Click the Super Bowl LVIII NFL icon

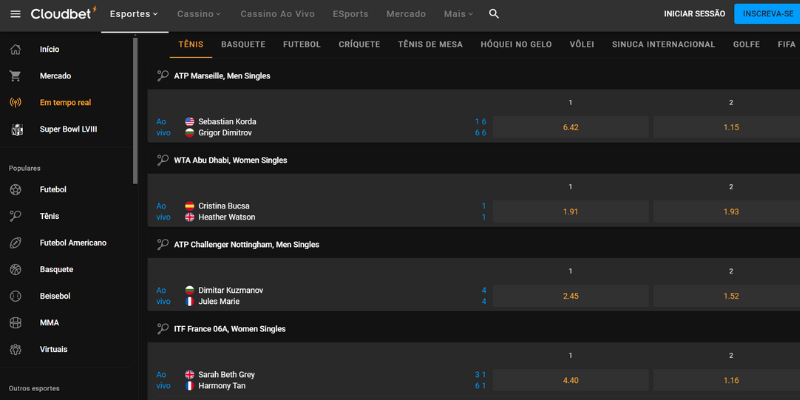click(x=15, y=129)
